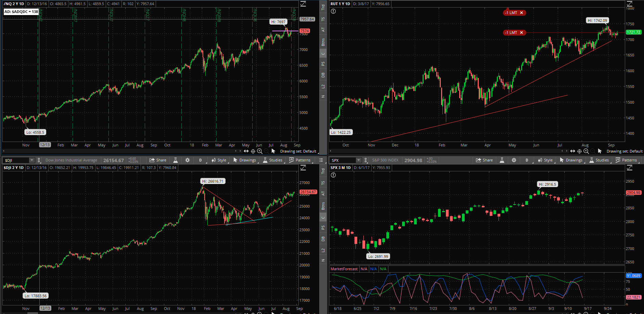Open the flask icon in SPX toolbar
Image resolution: width=644 pixels, height=314 pixels.
click(x=502, y=160)
